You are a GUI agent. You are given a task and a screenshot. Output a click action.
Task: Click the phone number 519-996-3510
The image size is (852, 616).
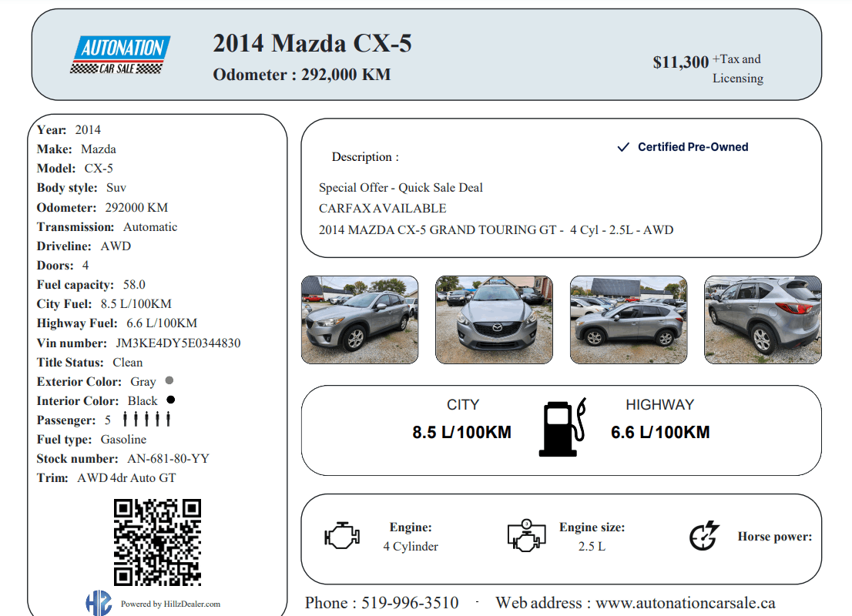tap(410, 603)
